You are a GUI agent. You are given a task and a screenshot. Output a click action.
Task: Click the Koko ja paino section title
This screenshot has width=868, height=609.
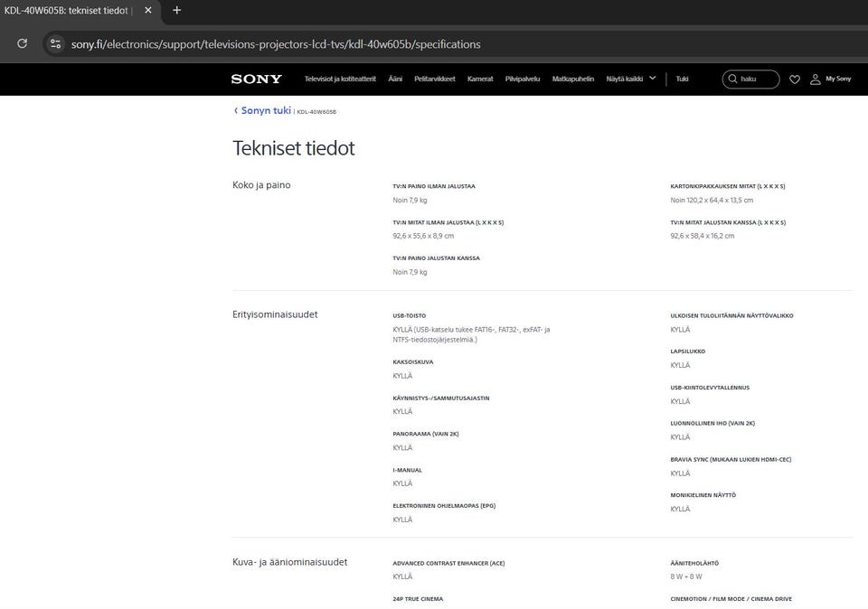point(261,184)
